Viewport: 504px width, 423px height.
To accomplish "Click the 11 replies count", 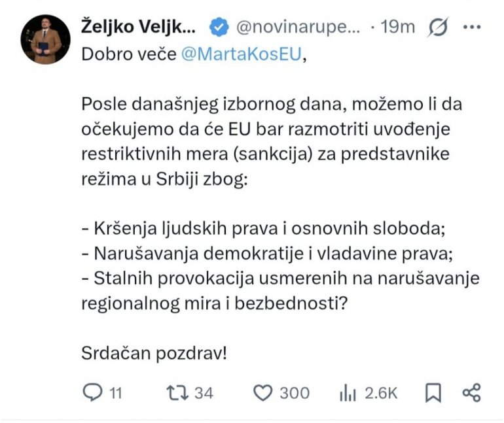I will click(115, 392).
